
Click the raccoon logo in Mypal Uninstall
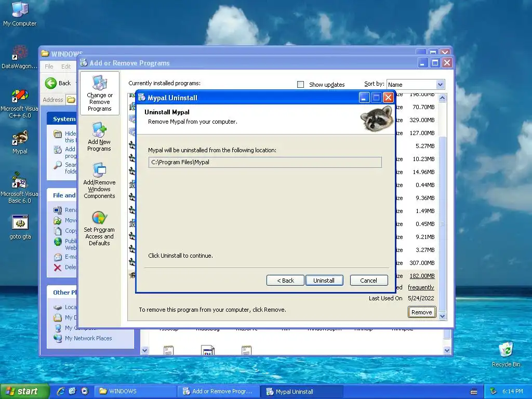pyautogui.click(x=377, y=118)
